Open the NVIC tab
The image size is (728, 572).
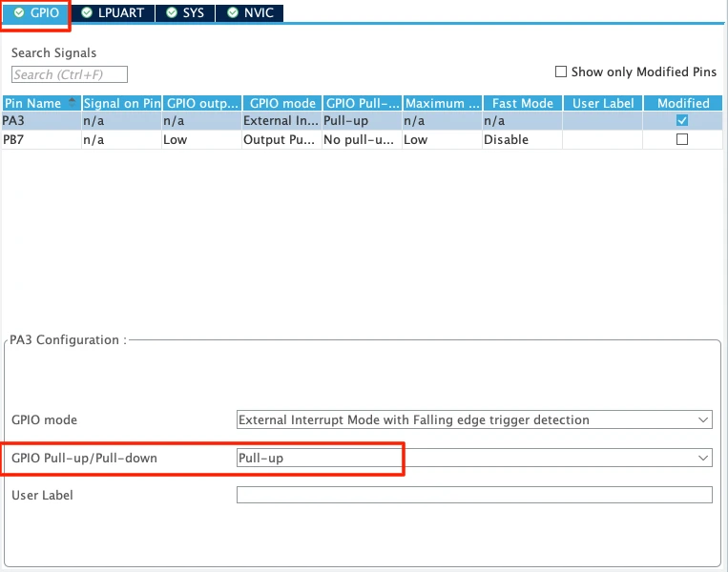click(x=252, y=12)
